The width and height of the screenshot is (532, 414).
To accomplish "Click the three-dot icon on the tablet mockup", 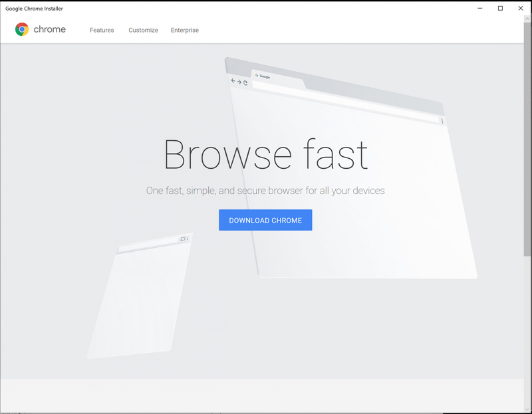I will (188, 238).
